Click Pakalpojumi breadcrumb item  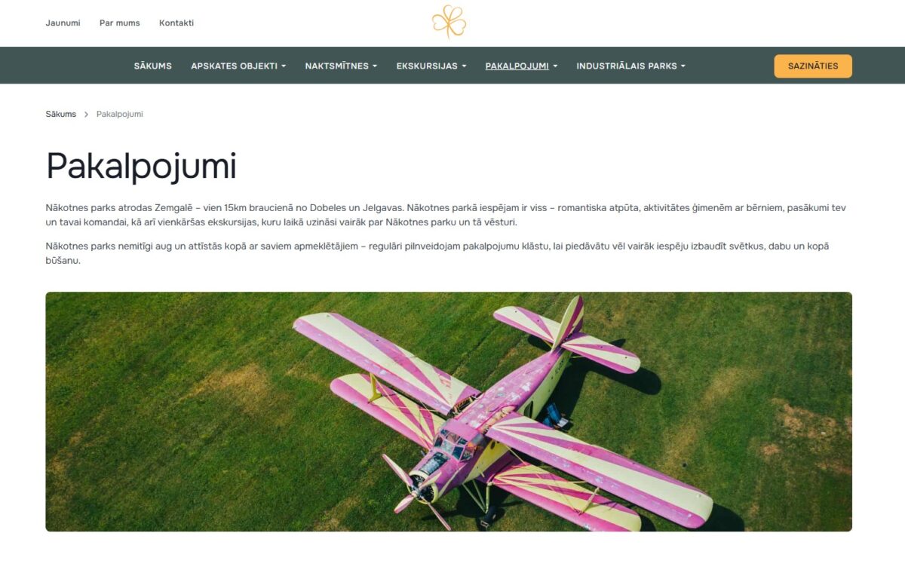tap(120, 115)
